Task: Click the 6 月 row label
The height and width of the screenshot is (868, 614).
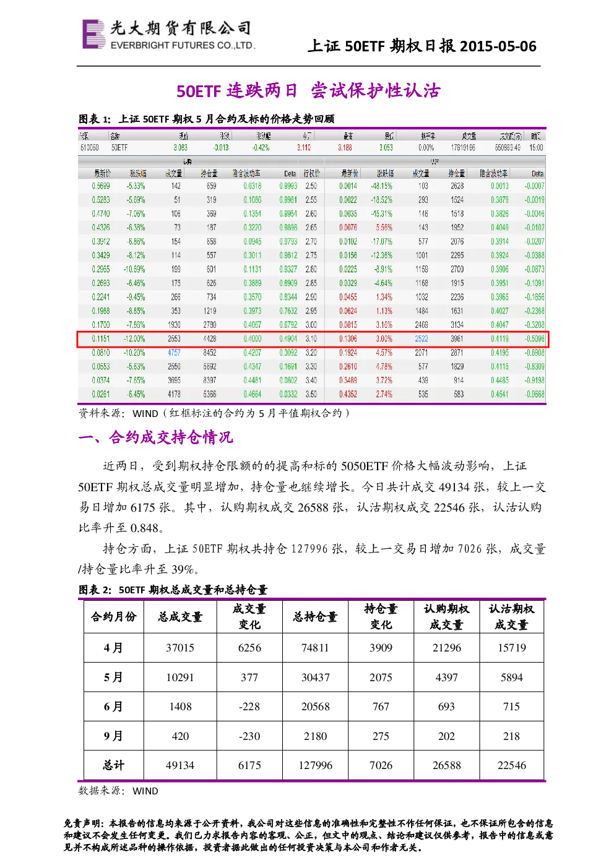Action: [x=113, y=707]
